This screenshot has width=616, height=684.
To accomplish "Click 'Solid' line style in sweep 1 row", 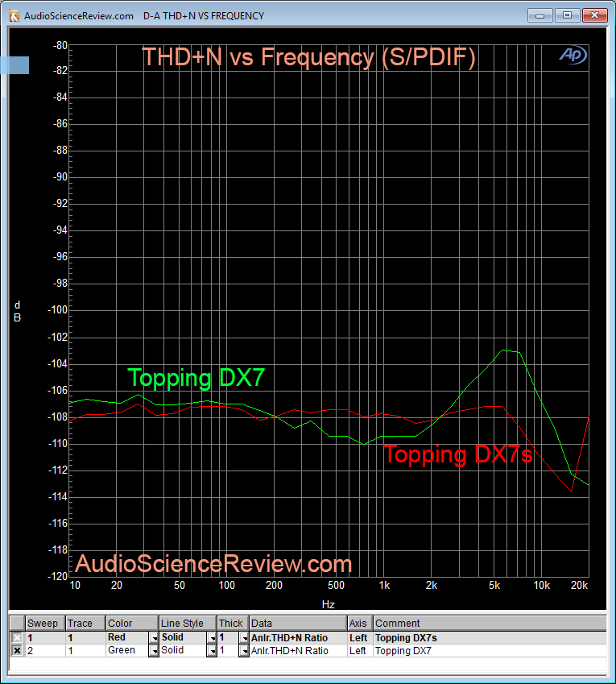I will (183, 638).
